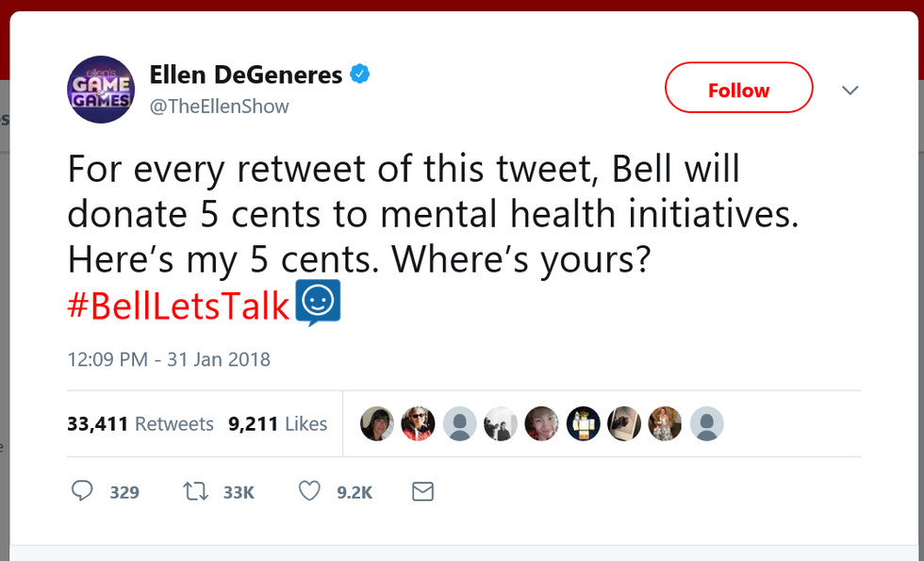Send tweet via the envelope message icon
The image size is (924, 561).
click(422, 491)
